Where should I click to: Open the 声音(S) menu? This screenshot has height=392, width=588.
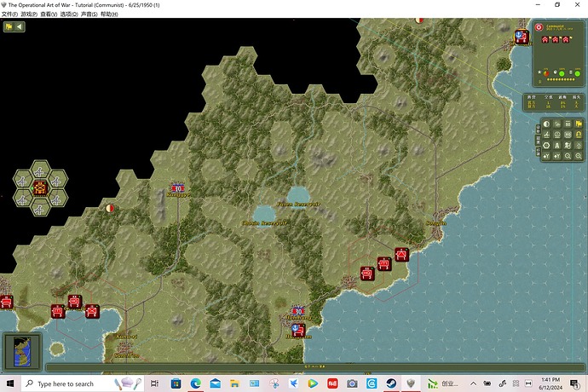(x=89, y=14)
